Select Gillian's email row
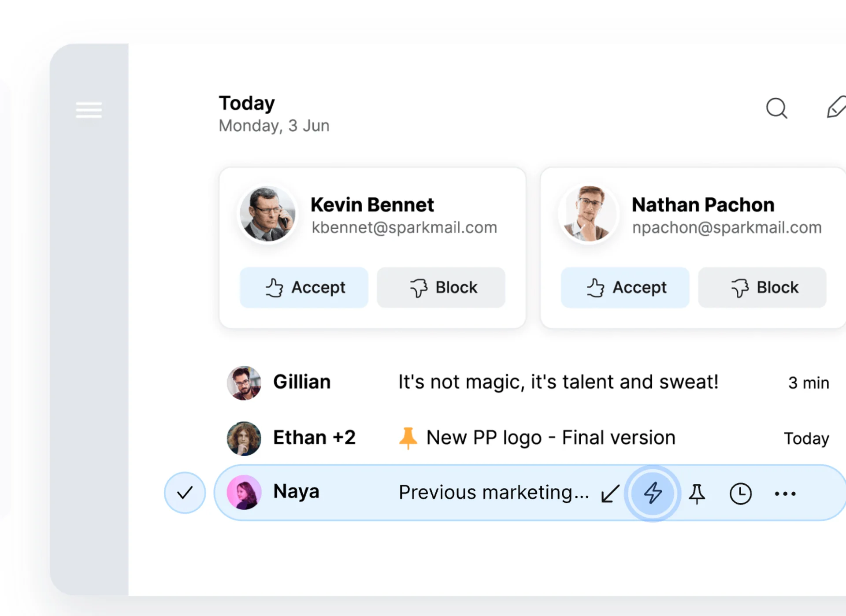Screen dimensions: 846x616 tap(485, 382)
